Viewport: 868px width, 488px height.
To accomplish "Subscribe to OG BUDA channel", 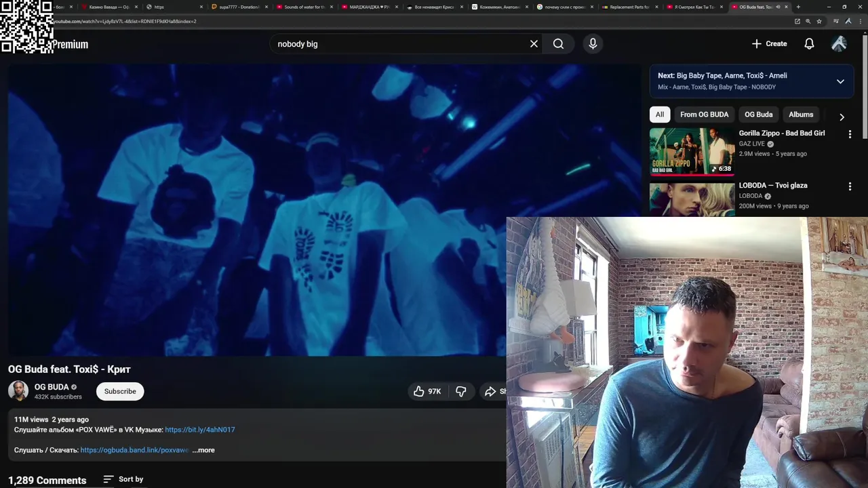I will pyautogui.click(x=120, y=391).
